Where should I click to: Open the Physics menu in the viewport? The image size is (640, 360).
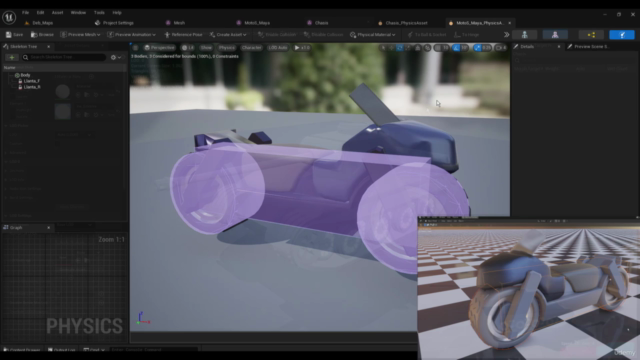click(x=227, y=48)
